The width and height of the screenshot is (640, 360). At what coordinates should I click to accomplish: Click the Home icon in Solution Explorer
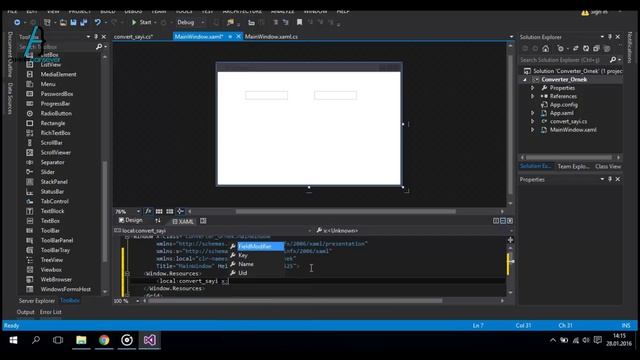click(546, 49)
